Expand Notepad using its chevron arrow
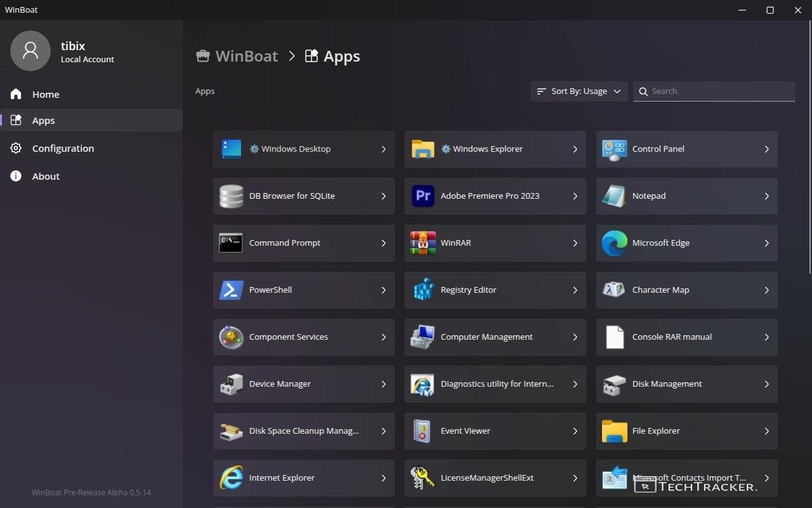This screenshot has width=812, height=508. (x=766, y=196)
